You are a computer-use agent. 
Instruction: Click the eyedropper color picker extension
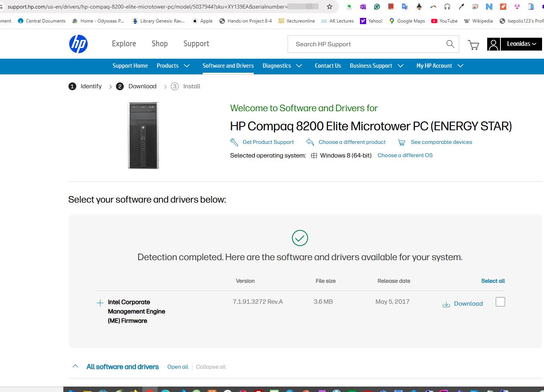[x=461, y=7]
